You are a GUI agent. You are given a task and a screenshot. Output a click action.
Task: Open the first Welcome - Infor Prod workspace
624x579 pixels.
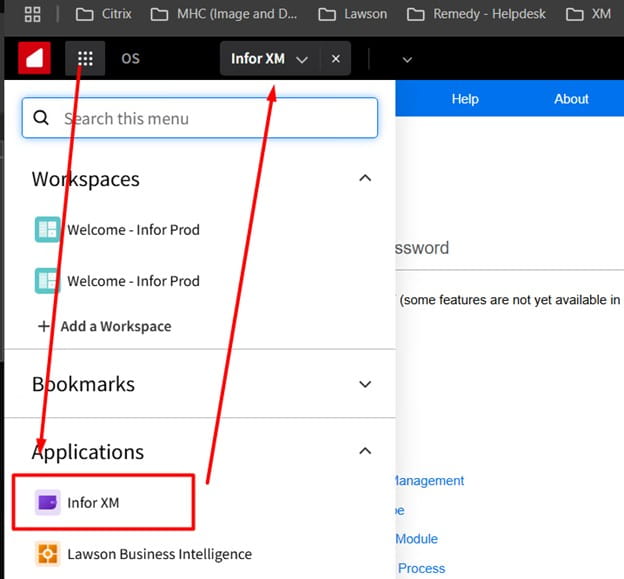tap(132, 229)
